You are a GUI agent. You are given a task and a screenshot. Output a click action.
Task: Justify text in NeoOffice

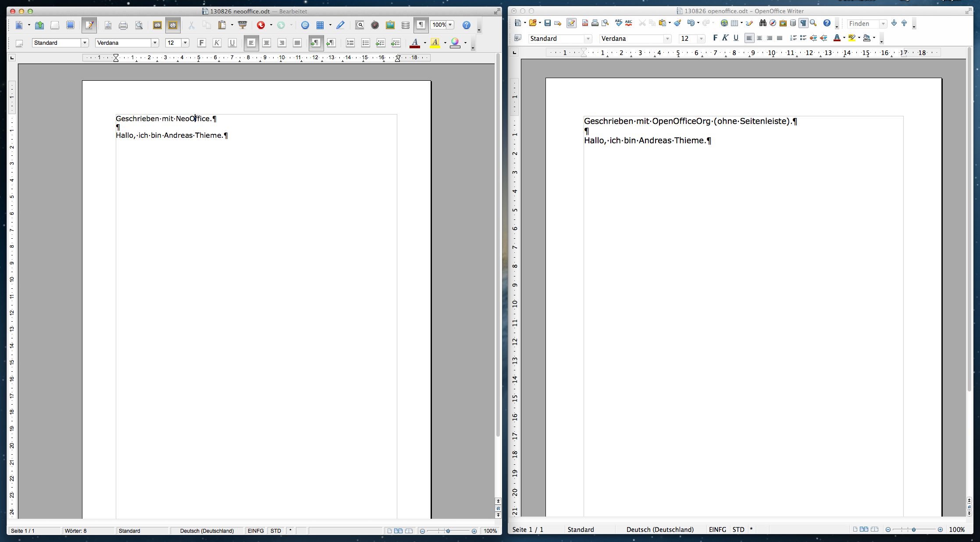pyautogui.click(x=297, y=43)
